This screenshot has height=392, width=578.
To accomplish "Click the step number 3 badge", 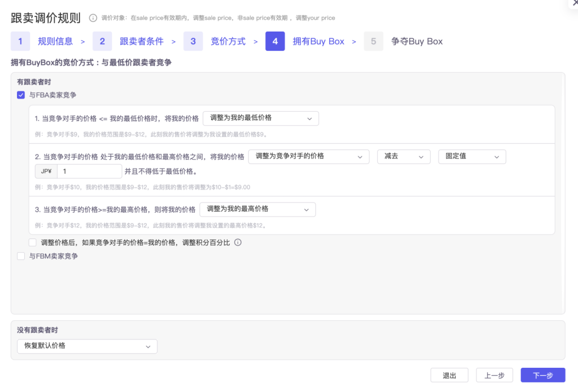I will coord(193,41).
